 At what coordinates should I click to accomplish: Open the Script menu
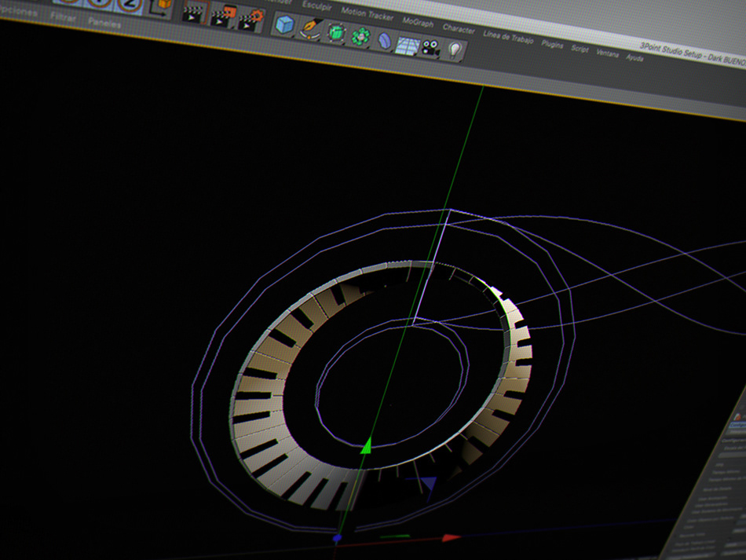tap(580, 49)
